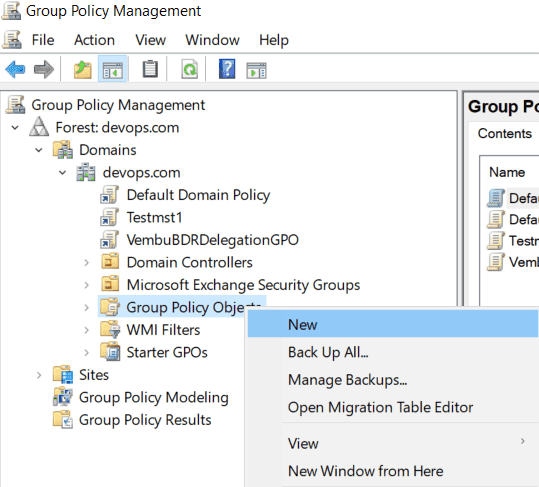
Task: Choose New Window from Here
Action: coord(393,471)
